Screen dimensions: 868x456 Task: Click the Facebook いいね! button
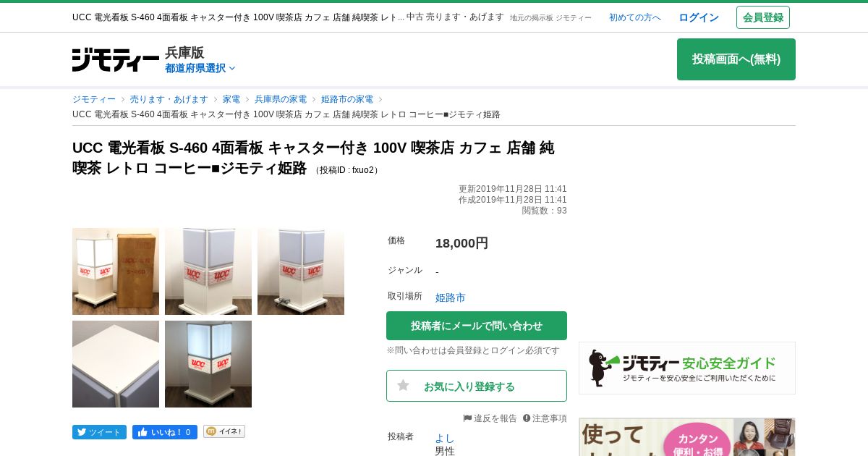click(x=165, y=432)
